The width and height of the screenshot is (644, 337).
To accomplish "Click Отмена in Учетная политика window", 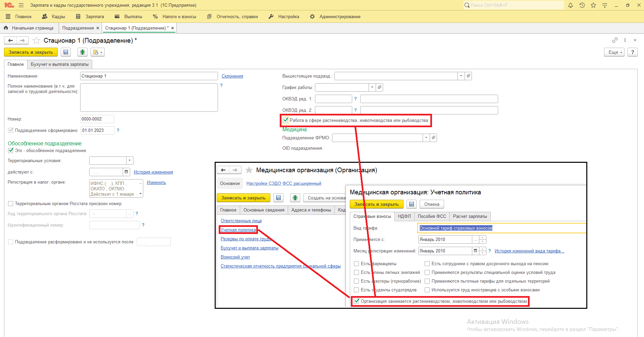I will pyautogui.click(x=432, y=204).
